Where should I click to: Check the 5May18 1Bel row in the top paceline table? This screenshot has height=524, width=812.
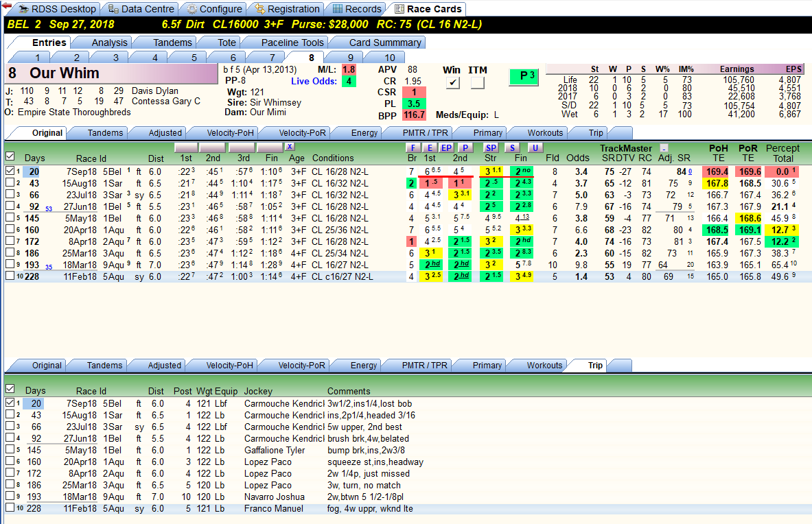tap(10, 218)
